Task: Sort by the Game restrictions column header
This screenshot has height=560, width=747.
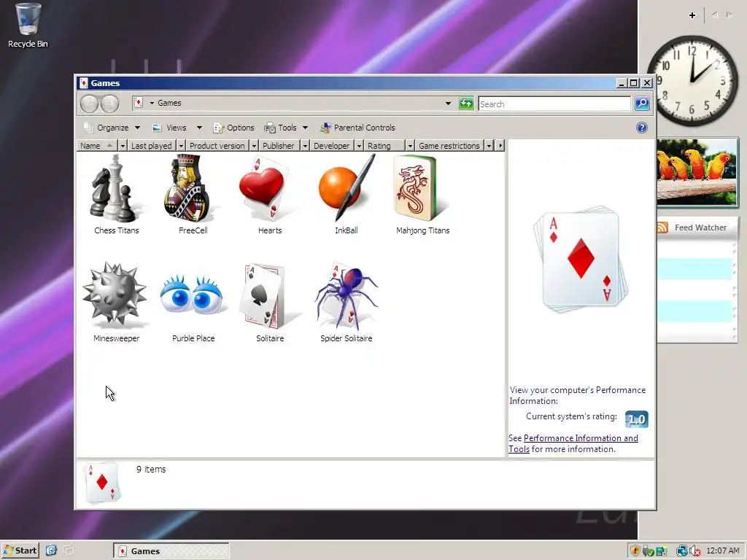Action: [449, 146]
